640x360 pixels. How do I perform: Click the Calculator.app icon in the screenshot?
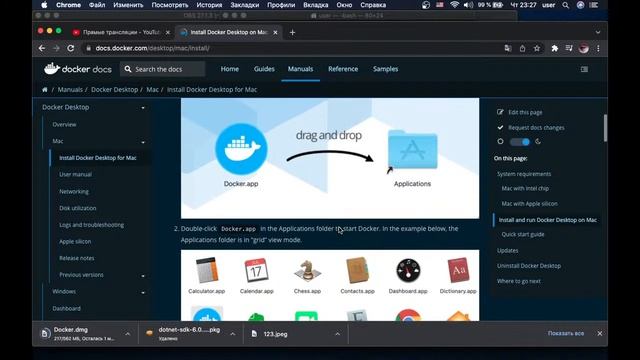pos(207,271)
